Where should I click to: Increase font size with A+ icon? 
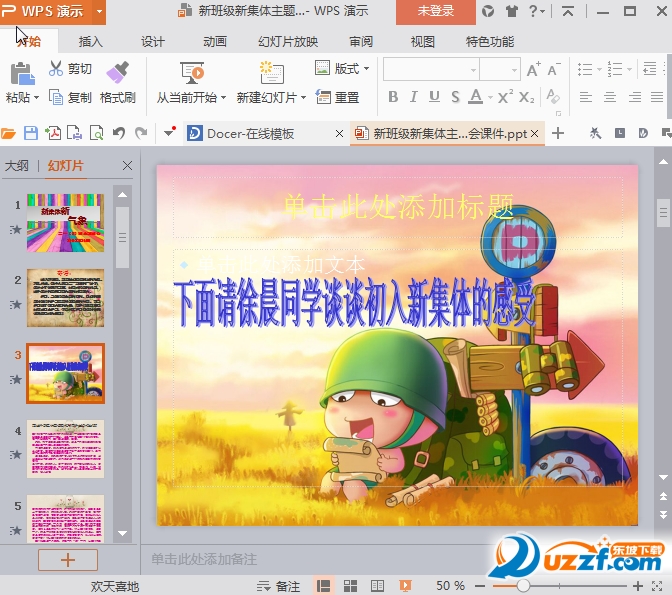pos(533,69)
